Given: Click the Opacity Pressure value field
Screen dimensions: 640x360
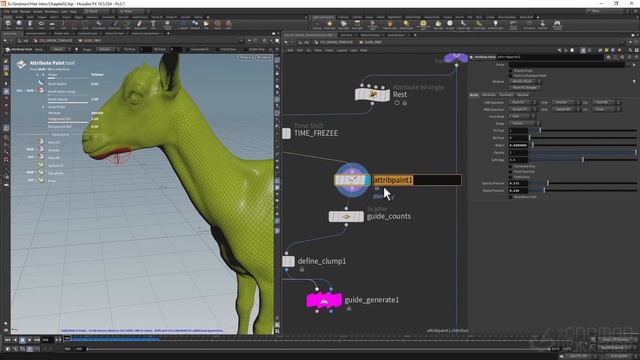Looking at the screenshot, I should [518, 184].
